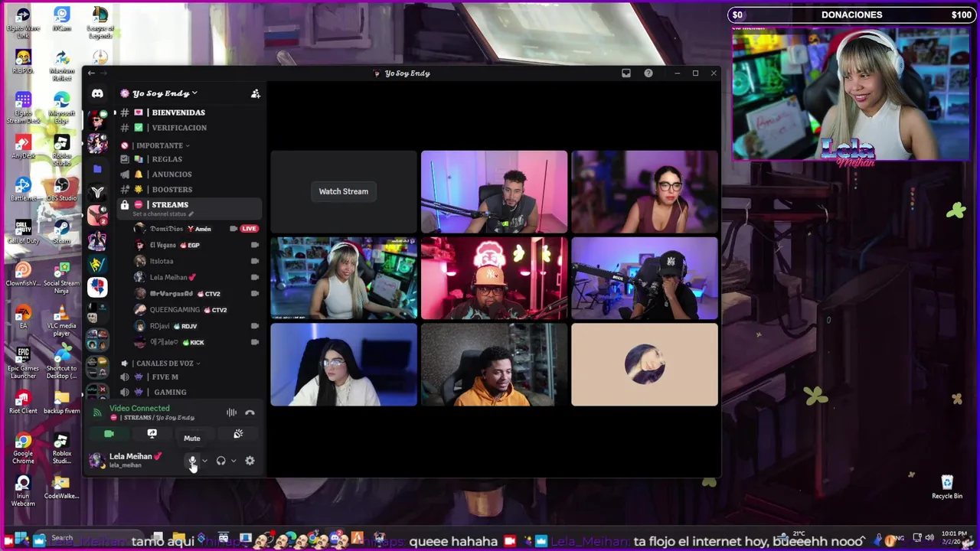Open the invite people icon beside server name
Image resolution: width=980 pixels, height=551 pixels.
[256, 93]
